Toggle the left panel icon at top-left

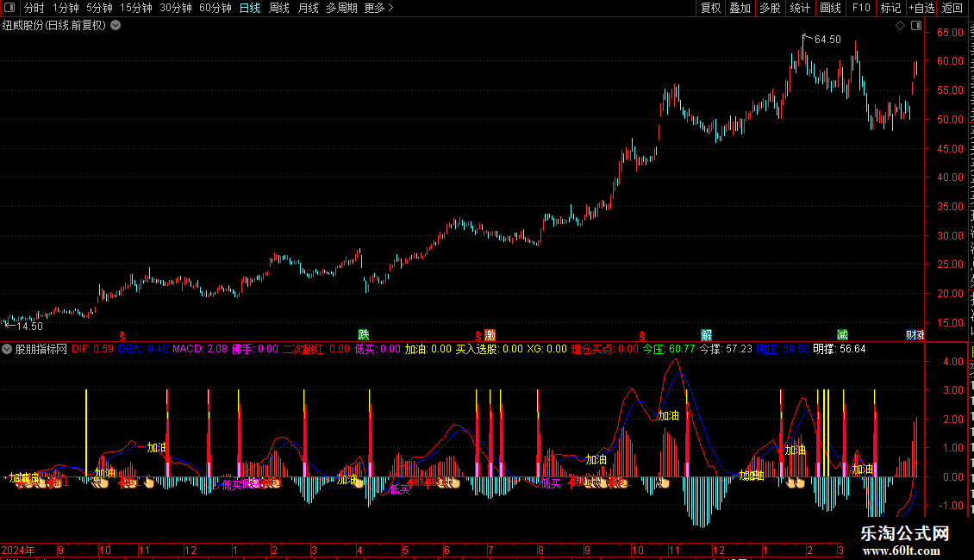point(9,8)
